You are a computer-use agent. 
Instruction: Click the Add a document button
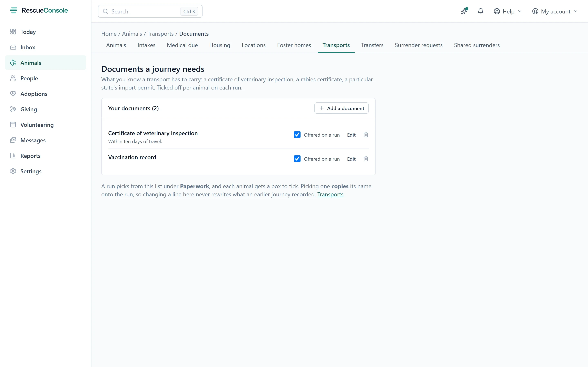click(x=341, y=108)
